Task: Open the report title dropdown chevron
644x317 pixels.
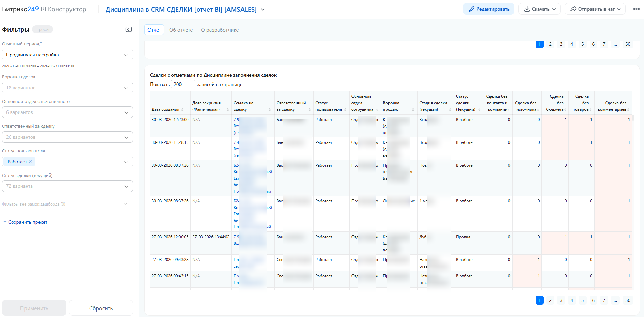Action: tap(263, 10)
